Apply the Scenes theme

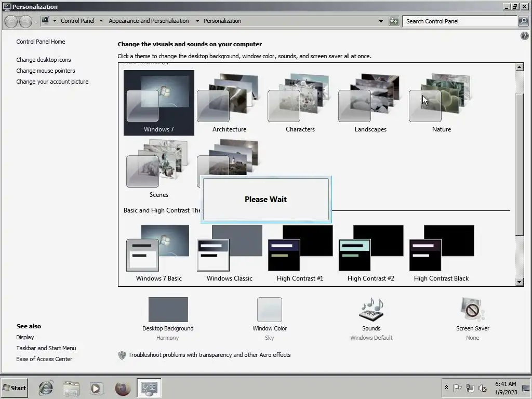click(159, 169)
